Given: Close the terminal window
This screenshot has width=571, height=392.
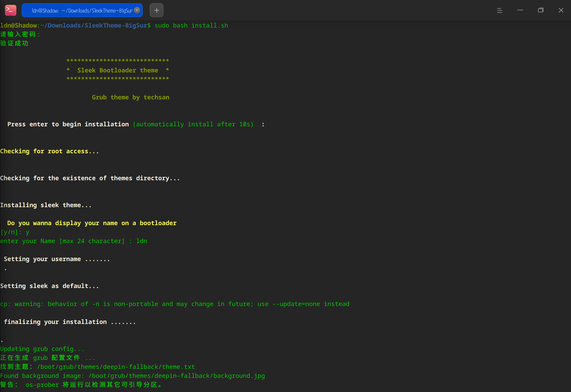Looking at the screenshot, I should pyautogui.click(x=561, y=10).
